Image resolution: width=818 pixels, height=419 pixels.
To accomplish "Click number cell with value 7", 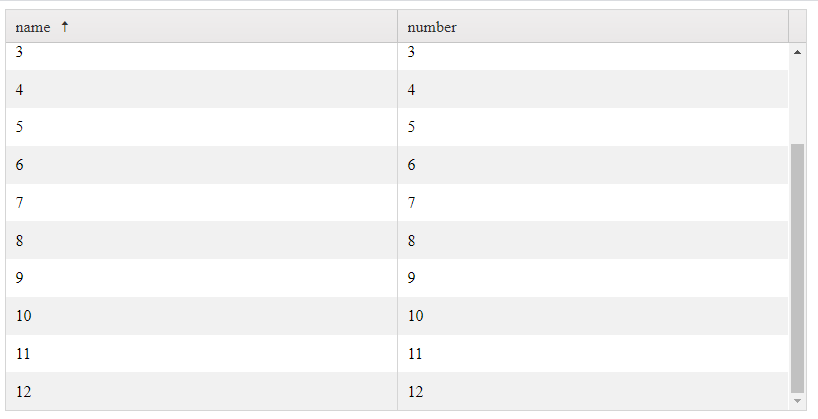I will click(x=592, y=203).
